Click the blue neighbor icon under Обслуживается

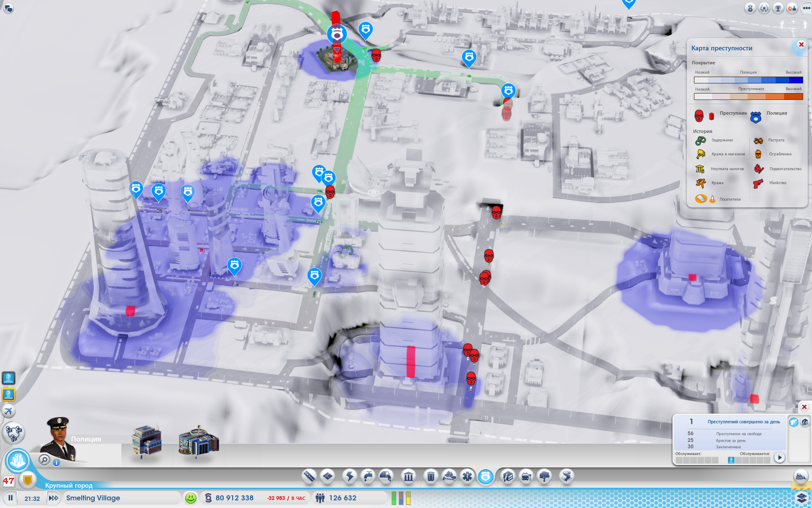(731, 460)
